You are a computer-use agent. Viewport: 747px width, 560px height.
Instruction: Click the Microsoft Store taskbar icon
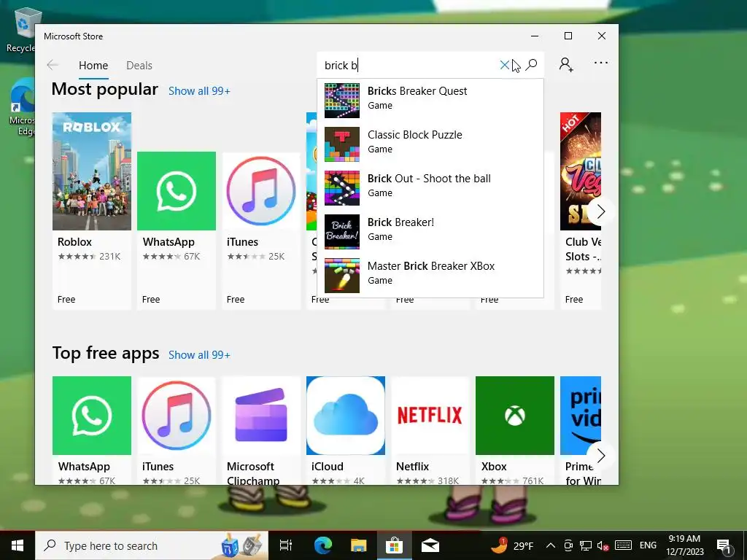point(395,545)
